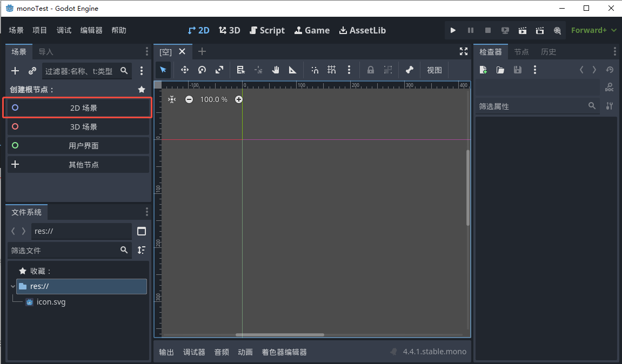Open the remote debug deploy icon
Screen dimensions: 622x364
[x=505, y=31]
